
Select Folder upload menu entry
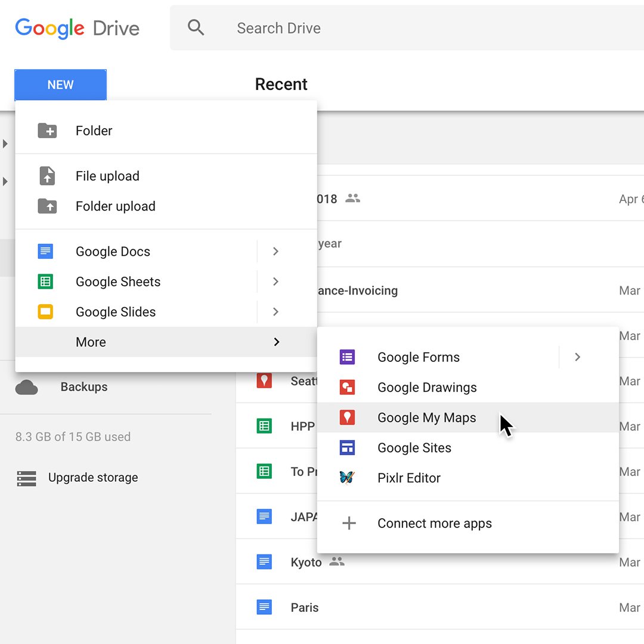166,206
